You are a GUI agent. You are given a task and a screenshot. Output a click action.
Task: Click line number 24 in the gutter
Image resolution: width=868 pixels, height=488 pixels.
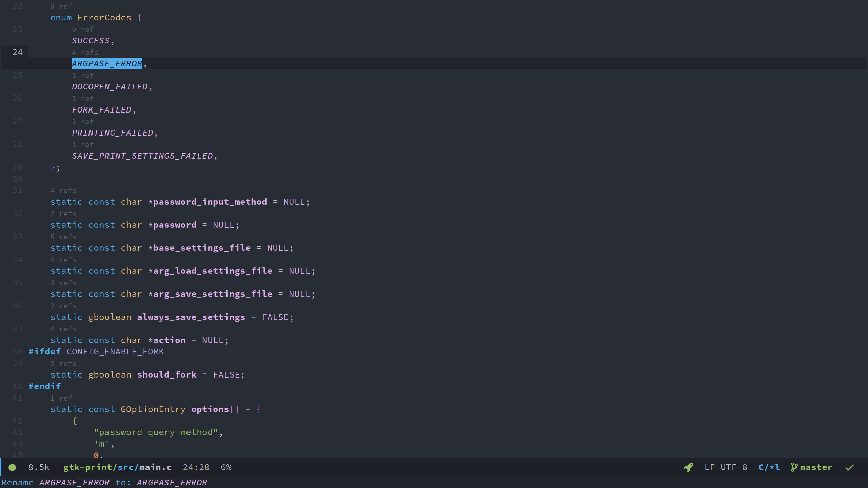pos(17,52)
